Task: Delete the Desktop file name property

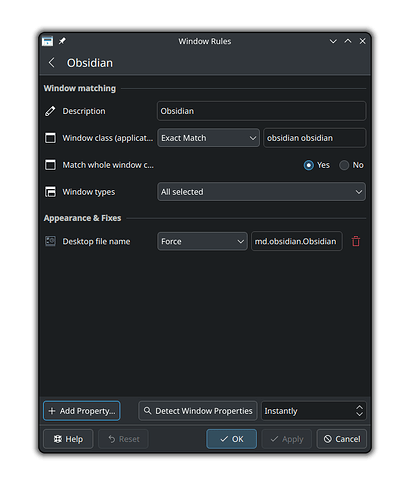Action: coord(356,241)
